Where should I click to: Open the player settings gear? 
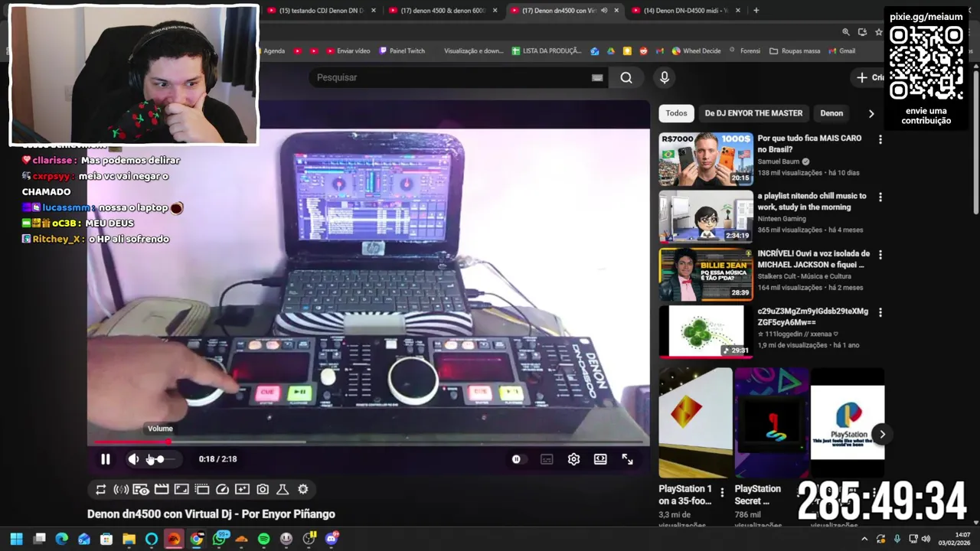tap(573, 459)
